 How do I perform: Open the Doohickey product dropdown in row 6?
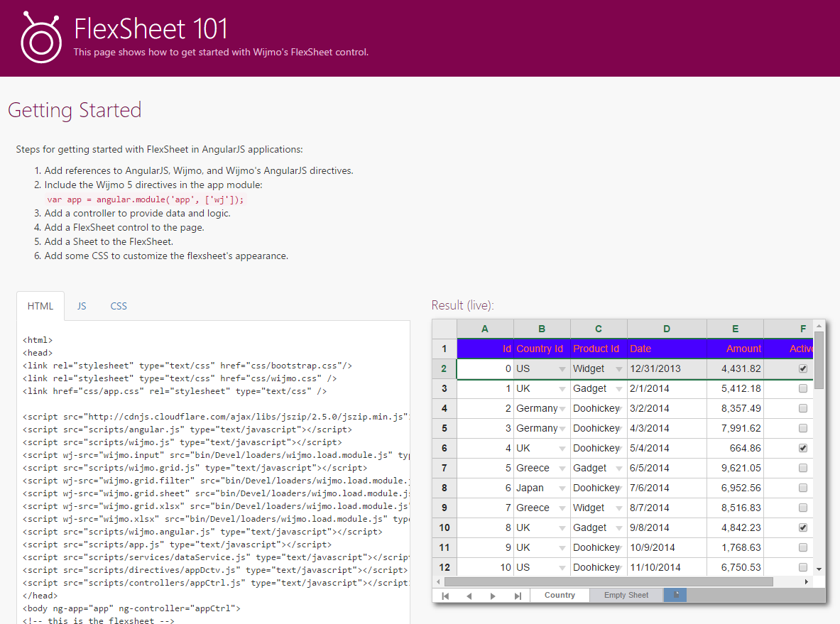click(x=618, y=449)
